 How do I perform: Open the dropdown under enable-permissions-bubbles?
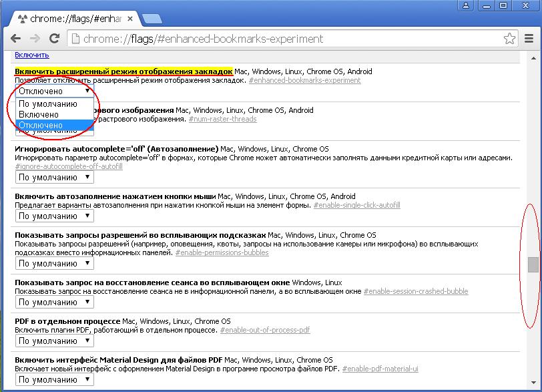(54, 263)
